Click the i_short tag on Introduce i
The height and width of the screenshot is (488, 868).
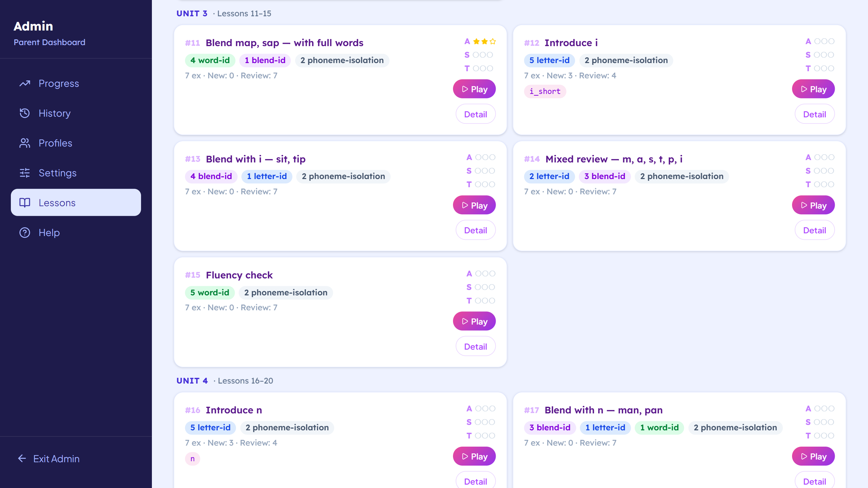545,91
